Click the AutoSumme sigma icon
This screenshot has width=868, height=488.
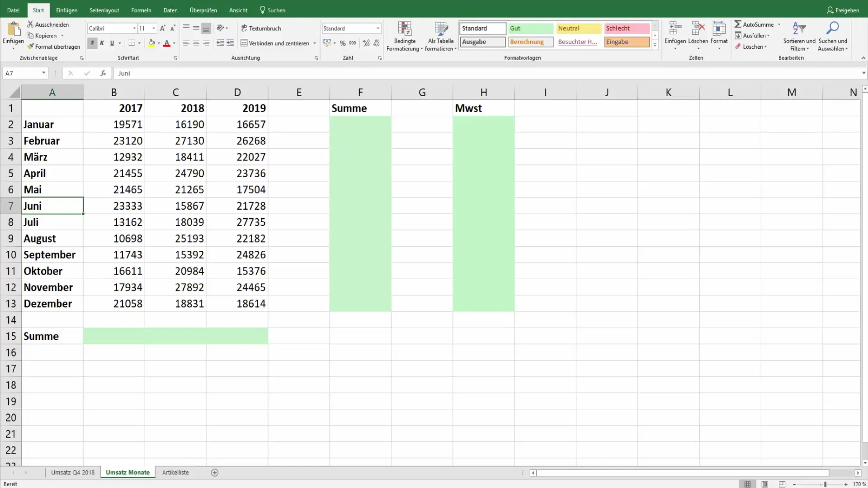pos(738,24)
